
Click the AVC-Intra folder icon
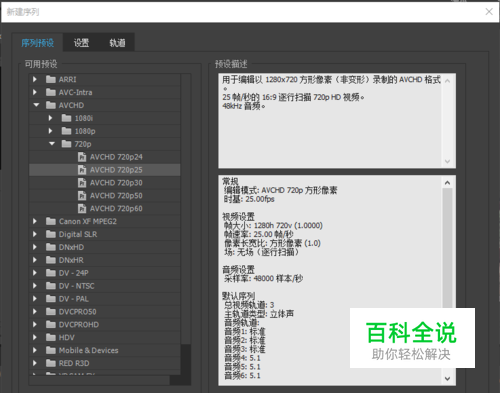click(51, 92)
